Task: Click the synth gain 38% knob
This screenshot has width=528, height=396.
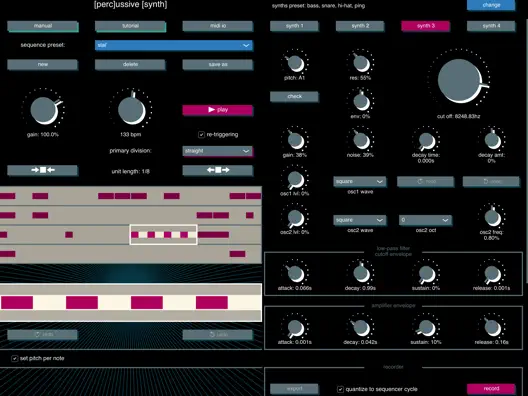Action: (296, 140)
